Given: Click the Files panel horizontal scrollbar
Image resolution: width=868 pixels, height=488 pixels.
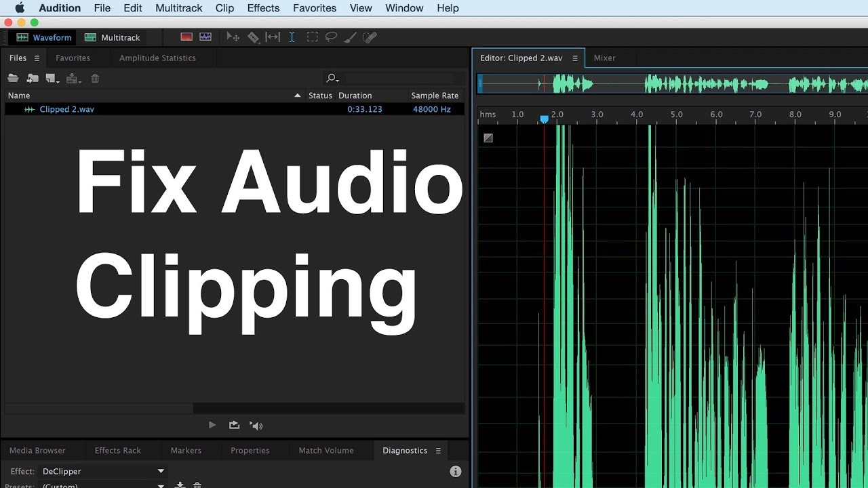Looking at the screenshot, I should pos(99,409).
